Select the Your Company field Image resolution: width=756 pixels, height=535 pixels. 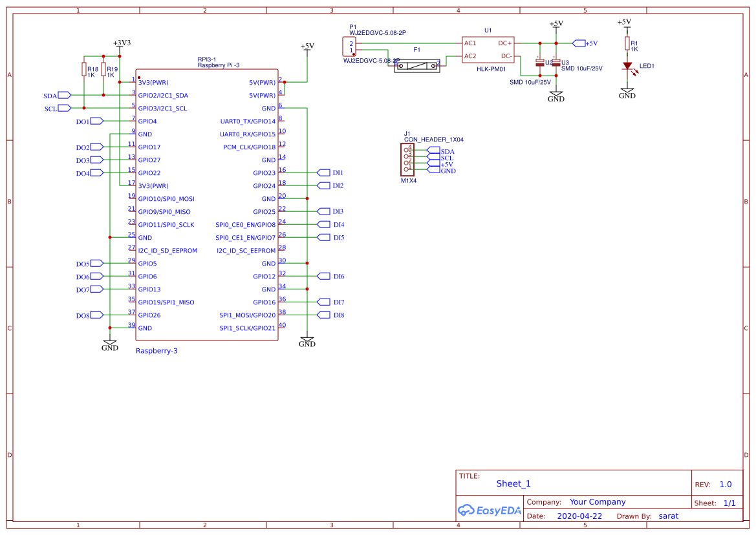(597, 502)
